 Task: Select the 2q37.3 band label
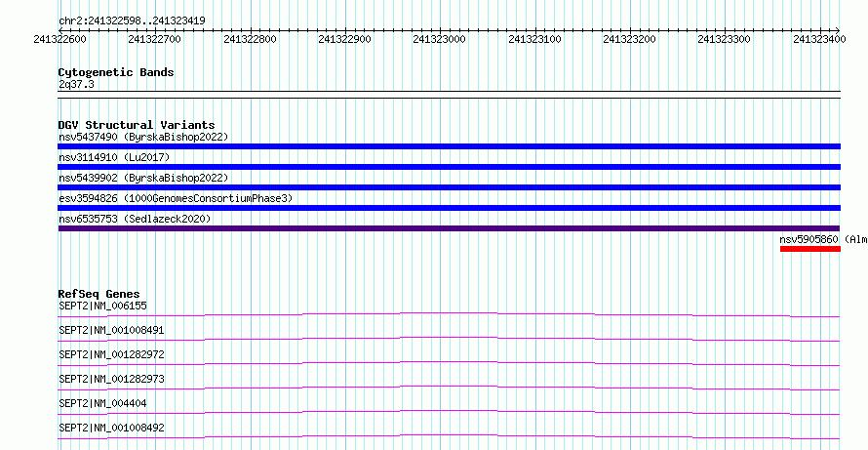tap(76, 84)
